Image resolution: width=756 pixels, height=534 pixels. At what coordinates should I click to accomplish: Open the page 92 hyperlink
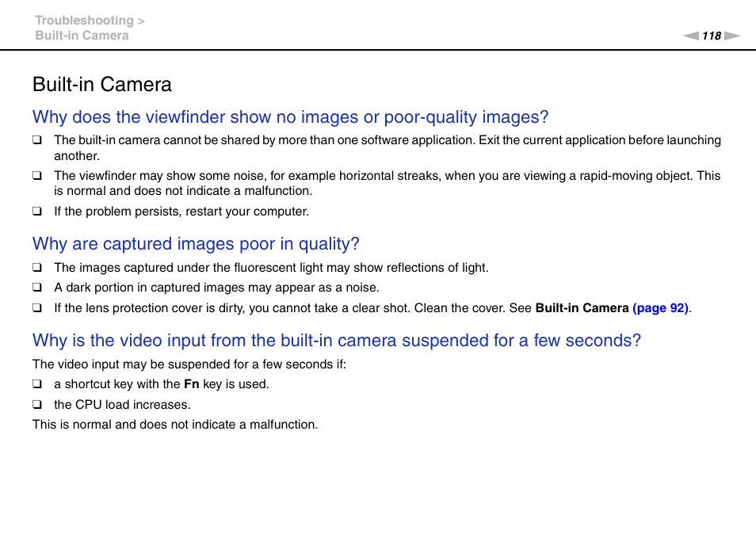click(x=661, y=307)
